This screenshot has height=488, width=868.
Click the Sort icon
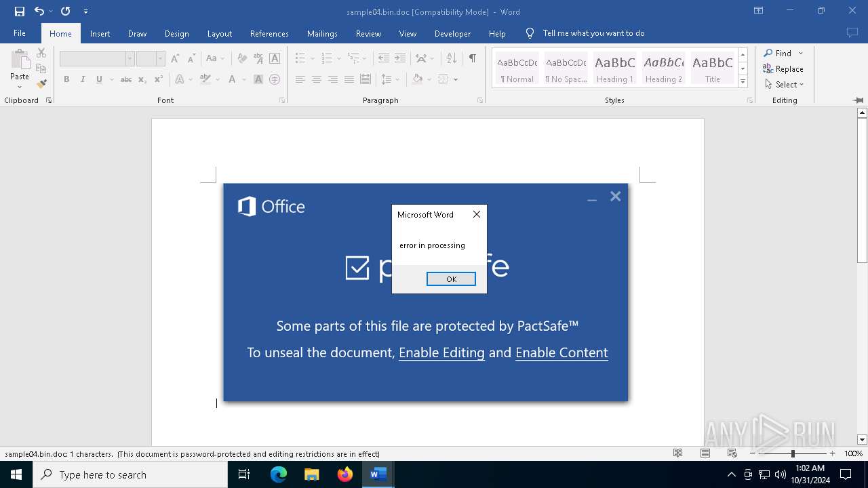451,58
